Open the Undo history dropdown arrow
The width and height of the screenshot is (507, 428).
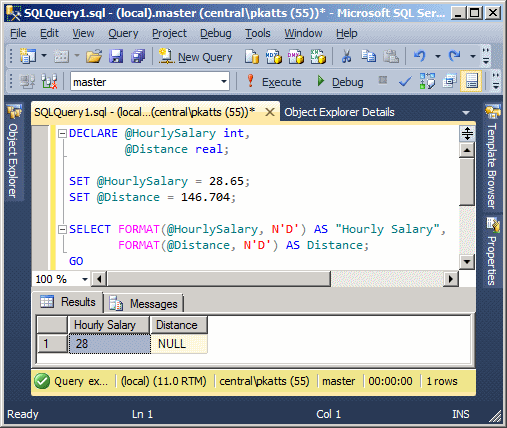pyautogui.click(x=438, y=56)
